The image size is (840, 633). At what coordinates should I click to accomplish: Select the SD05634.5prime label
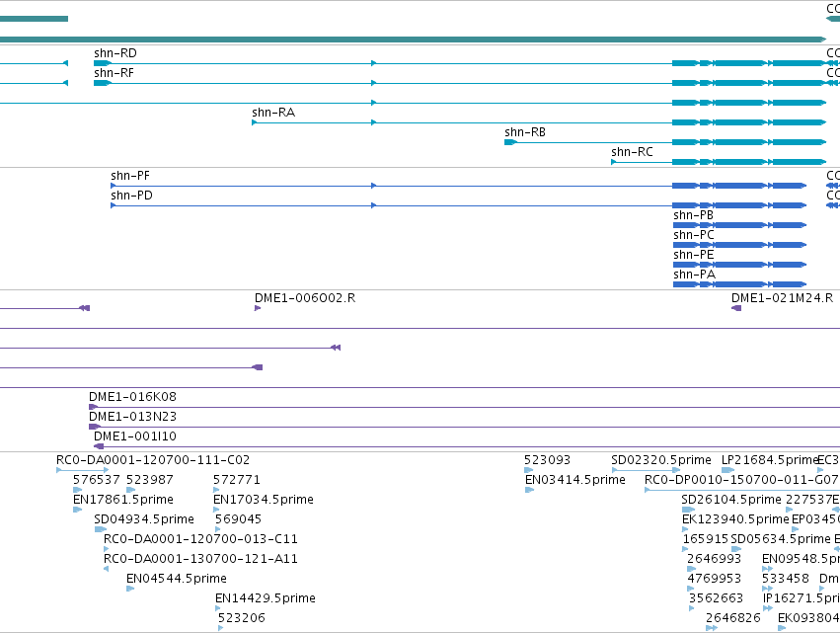pos(781,539)
